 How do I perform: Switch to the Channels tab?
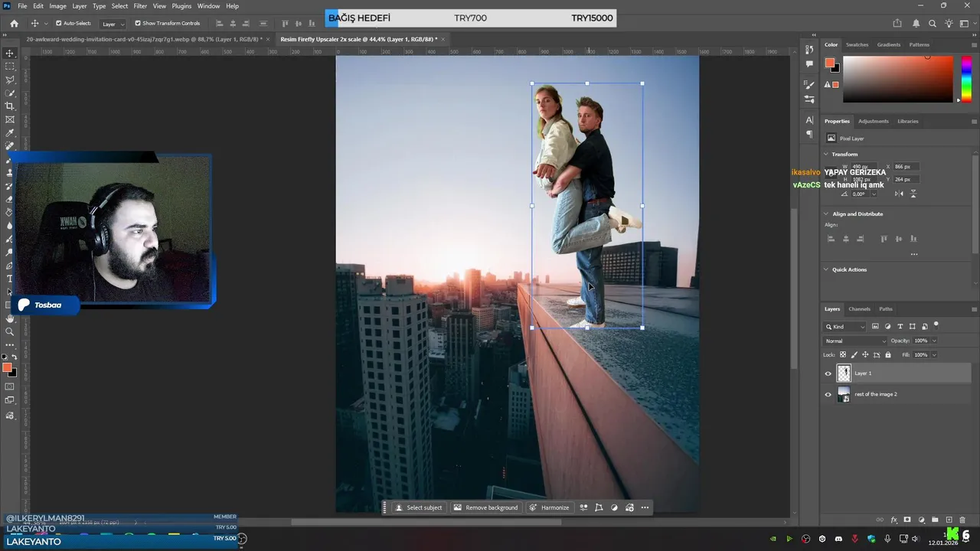coord(859,309)
